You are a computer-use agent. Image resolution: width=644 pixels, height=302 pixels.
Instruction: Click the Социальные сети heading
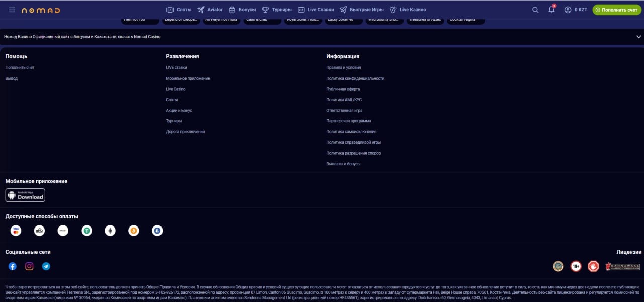point(28,252)
